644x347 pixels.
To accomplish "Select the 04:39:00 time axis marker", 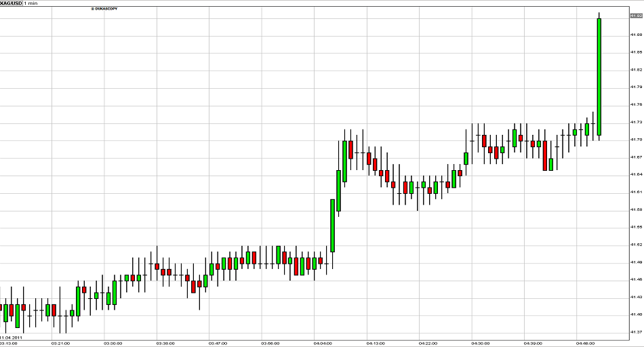I will pos(533,343).
